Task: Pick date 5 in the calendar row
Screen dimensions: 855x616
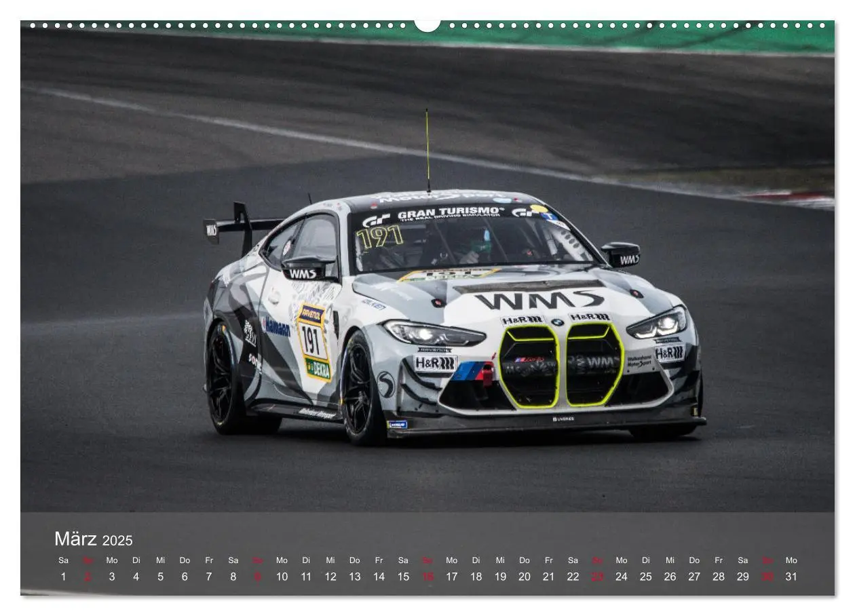Action: pos(160,577)
